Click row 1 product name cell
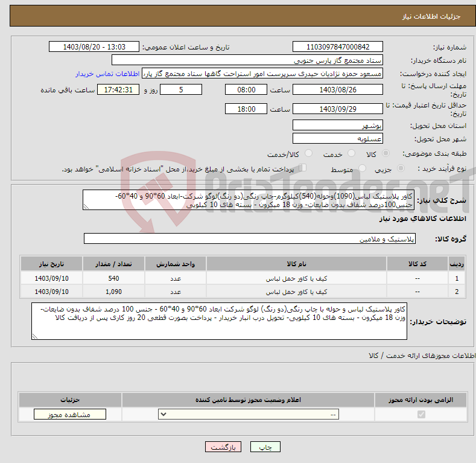 [x=296, y=278]
